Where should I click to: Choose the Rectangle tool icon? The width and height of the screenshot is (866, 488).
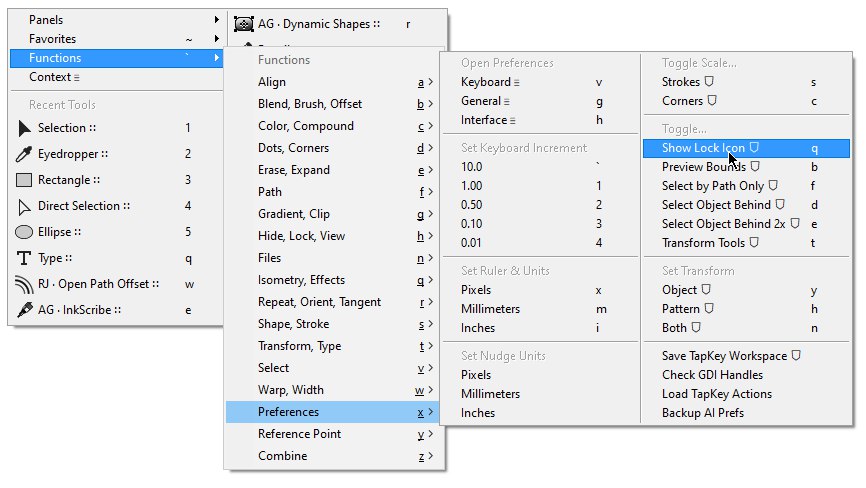(25, 180)
